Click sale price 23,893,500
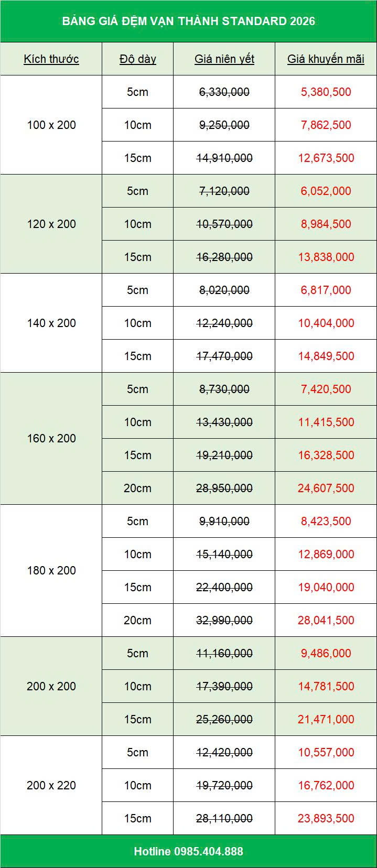The height and width of the screenshot is (868, 377). [x=326, y=818]
